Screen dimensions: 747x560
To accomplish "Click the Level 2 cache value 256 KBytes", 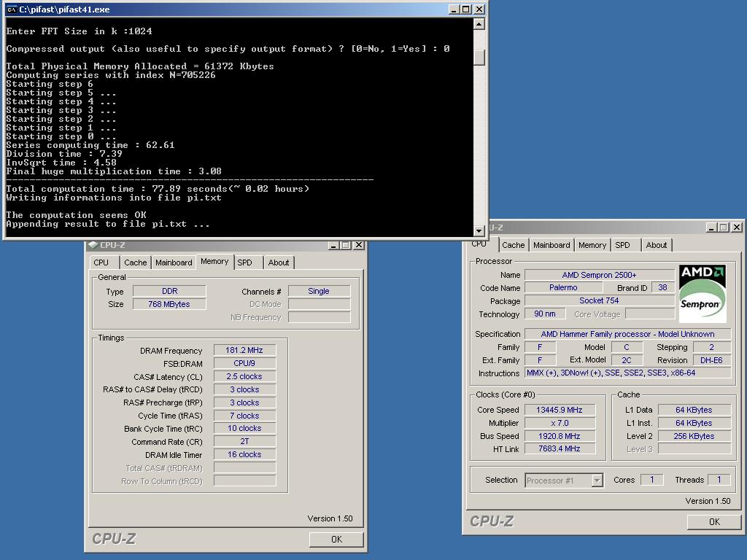I will coord(694,436).
